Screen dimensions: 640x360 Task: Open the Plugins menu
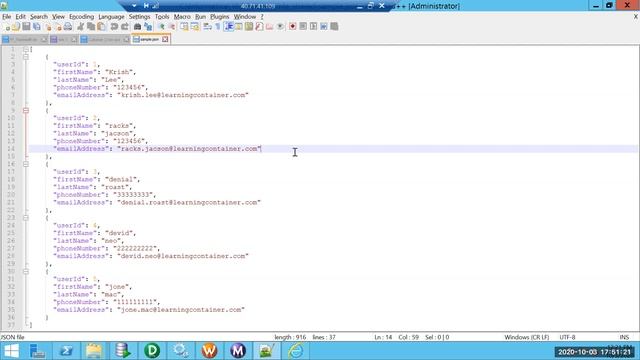coord(220,17)
